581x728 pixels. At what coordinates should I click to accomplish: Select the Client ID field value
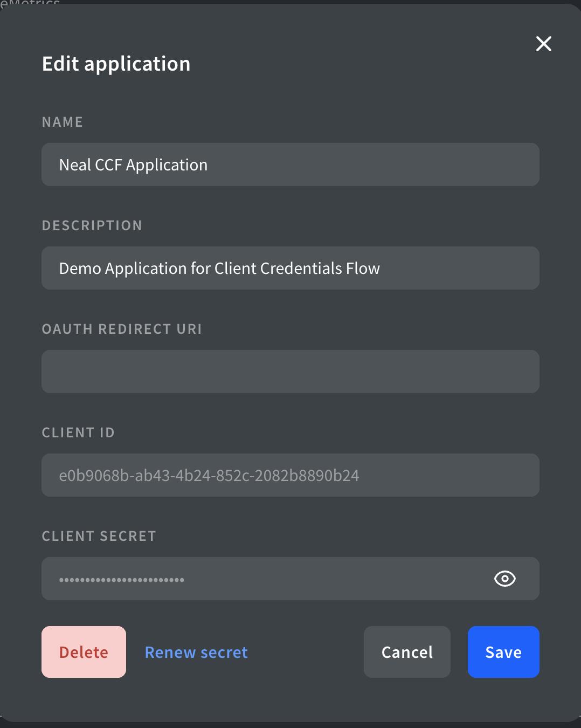[x=209, y=475]
